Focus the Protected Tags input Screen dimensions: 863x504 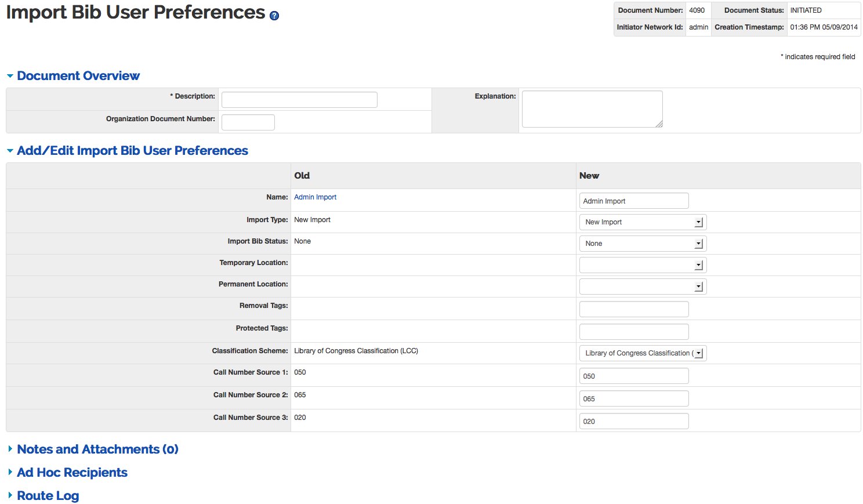point(634,332)
